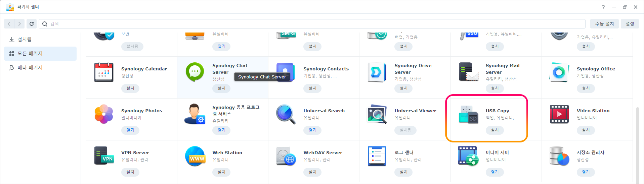Screen dimensions: 644x184
Task: Click the Synology Photos title text
Action: [141, 111]
